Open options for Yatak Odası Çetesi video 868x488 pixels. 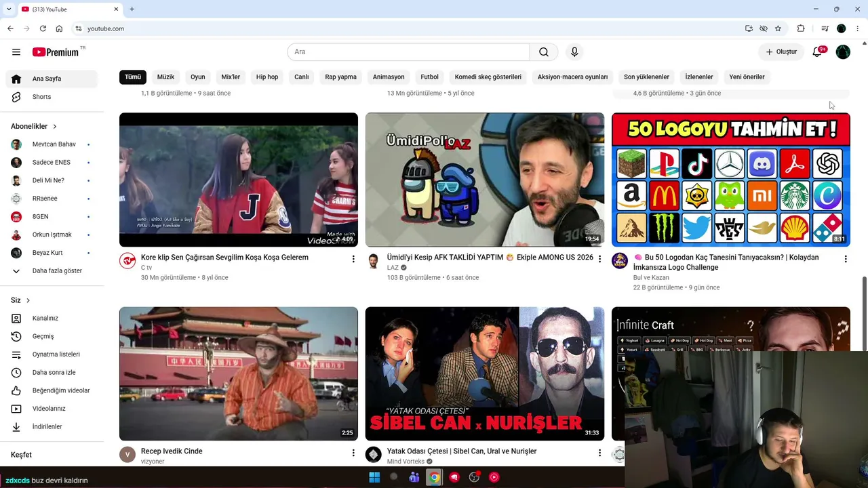[x=599, y=453]
